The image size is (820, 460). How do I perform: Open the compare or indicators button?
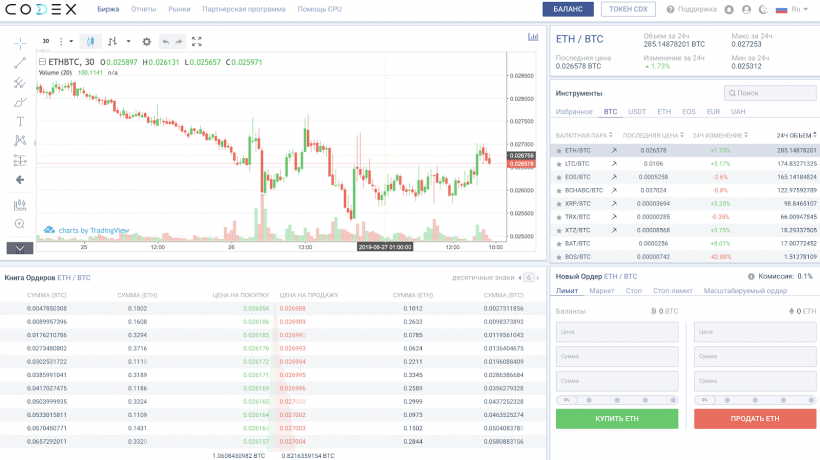pyautogui.click(x=112, y=41)
